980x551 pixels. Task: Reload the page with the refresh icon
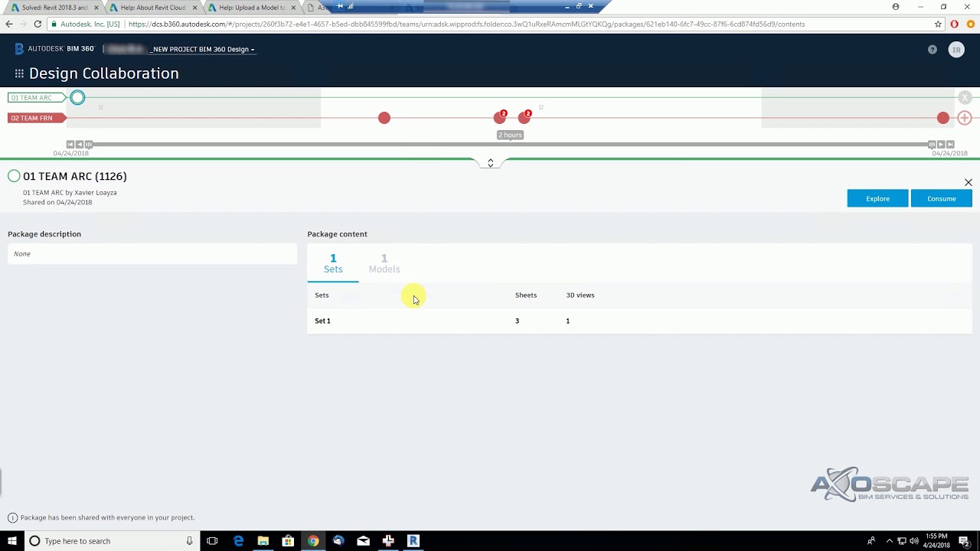(38, 24)
